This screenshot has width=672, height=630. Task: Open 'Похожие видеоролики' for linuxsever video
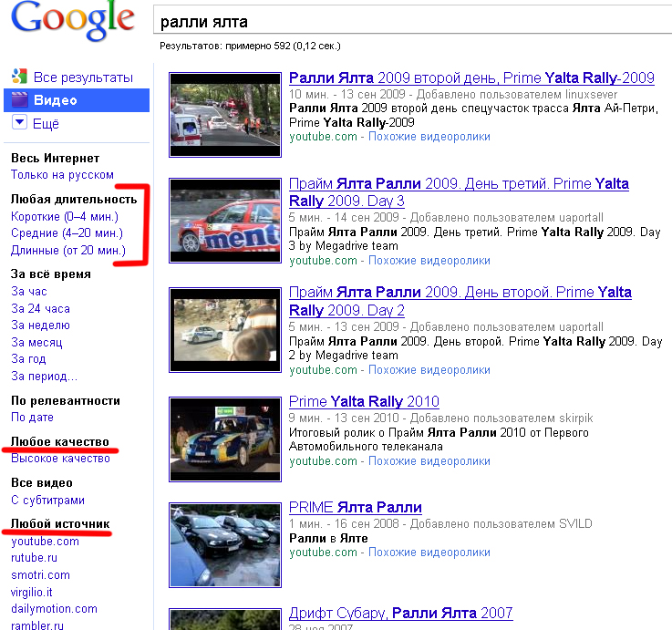click(x=429, y=137)
